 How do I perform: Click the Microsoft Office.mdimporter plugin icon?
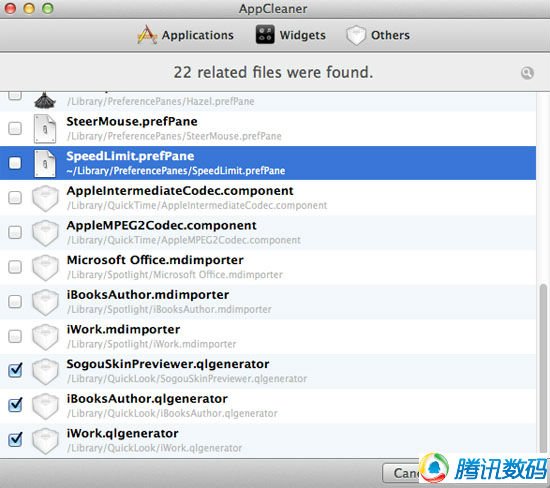tap(45, 268)
